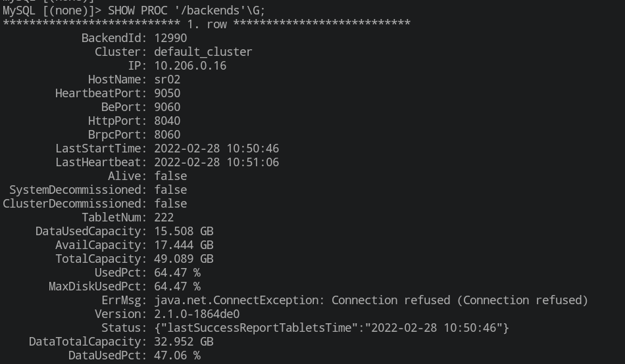Image resolution: width=625 pixels, height=364 pixels.
Task: Click the HostName value sr02
Action: (167, 80)
